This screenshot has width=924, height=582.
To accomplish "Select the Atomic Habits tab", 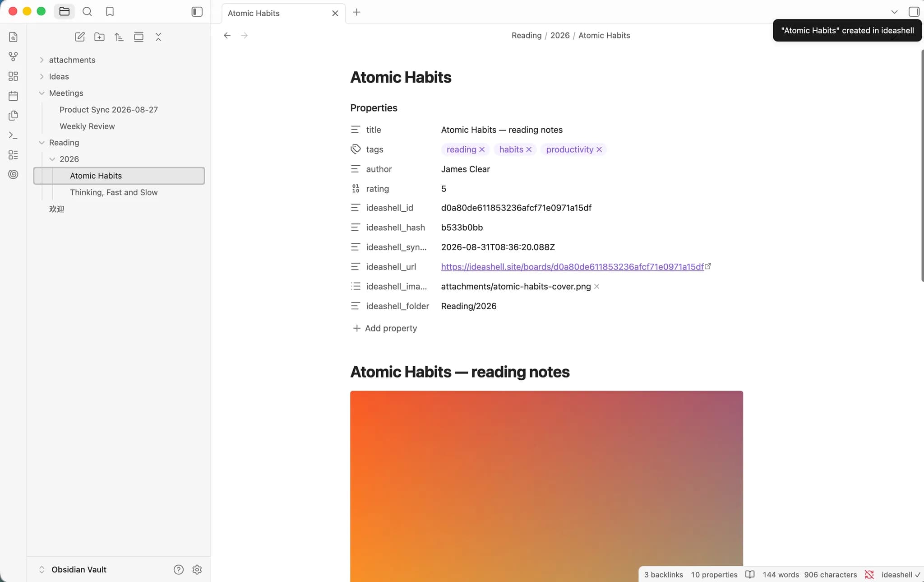I will point(284,13).
